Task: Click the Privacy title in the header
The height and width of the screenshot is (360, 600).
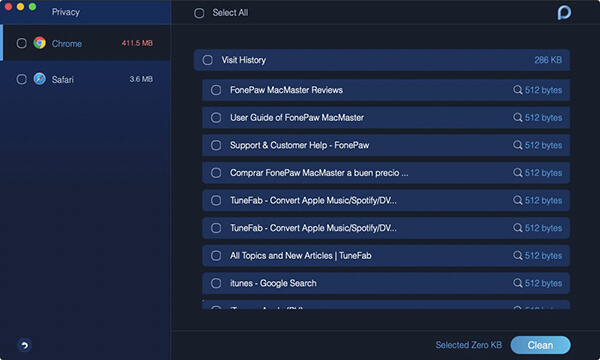Action: tap(66, 12)
